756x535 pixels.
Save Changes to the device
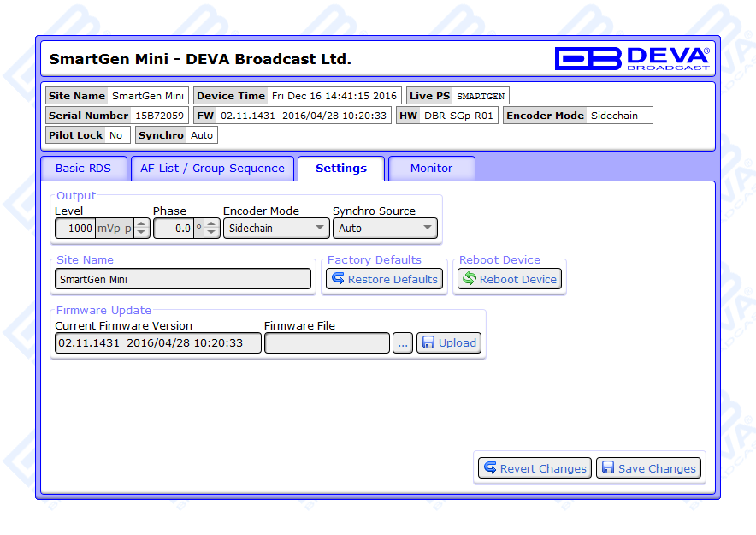click(648, 468)
